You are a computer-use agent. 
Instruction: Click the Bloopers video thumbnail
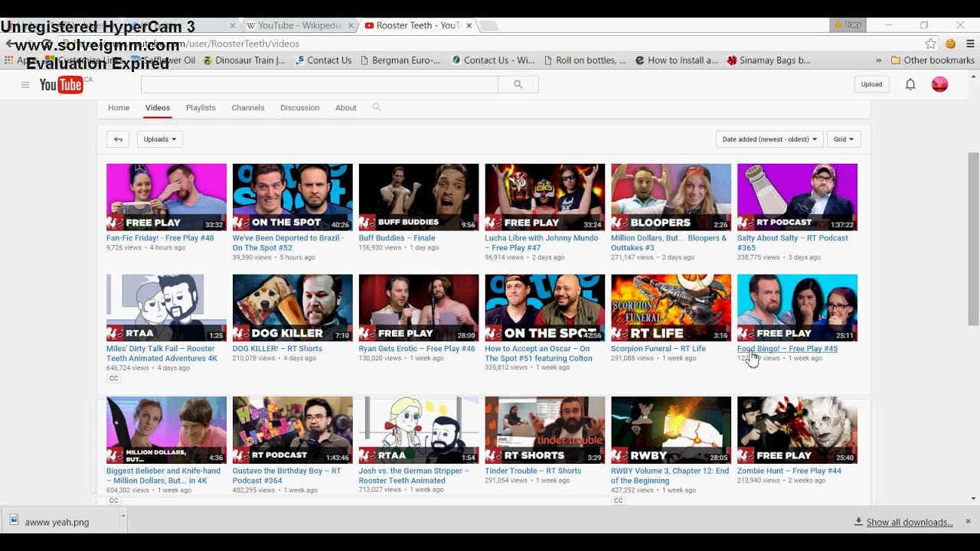[671, 197]
